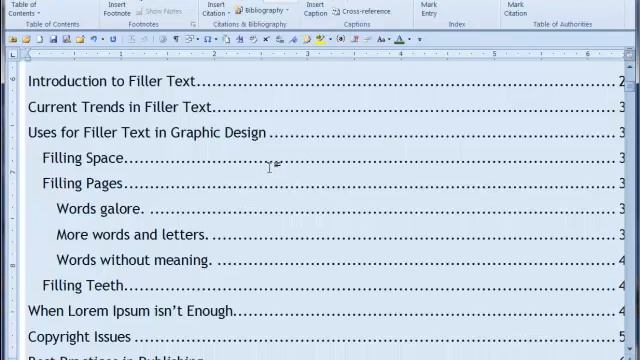
Task: Open the Customize Quick Access Toolbar arrow
Action: point(420,40)
